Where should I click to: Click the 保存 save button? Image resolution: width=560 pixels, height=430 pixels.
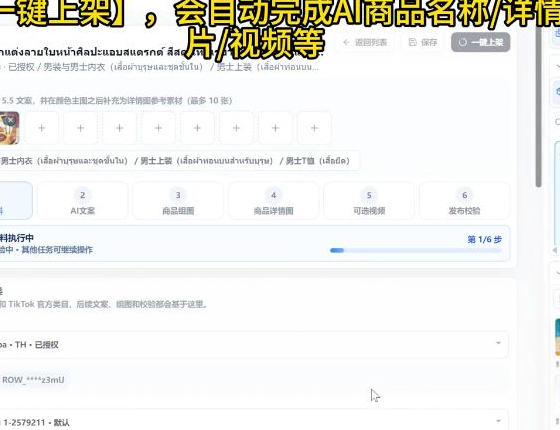click(x=422, y=42)
